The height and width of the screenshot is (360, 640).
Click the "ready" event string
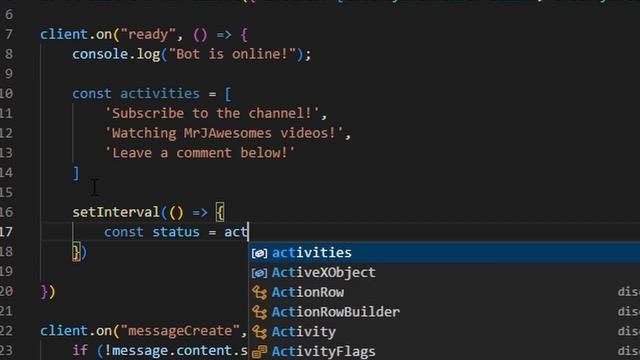(148, 34)
